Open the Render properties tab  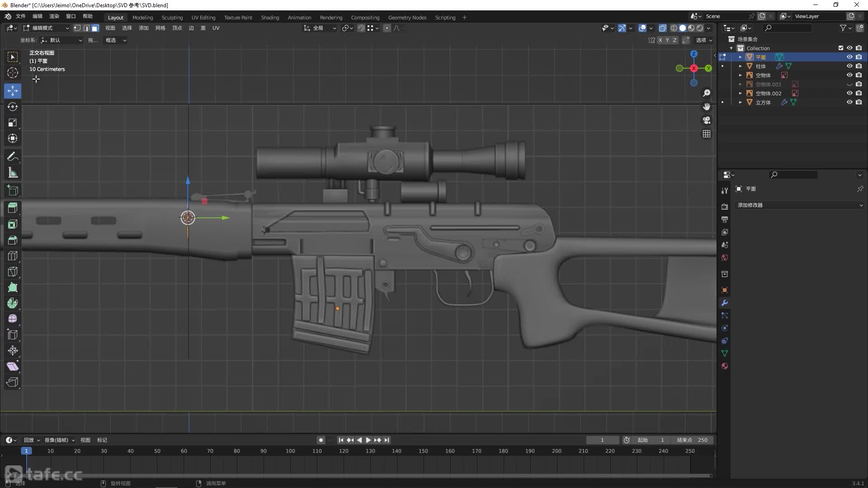pyautogui.click(x=725, y=206)
